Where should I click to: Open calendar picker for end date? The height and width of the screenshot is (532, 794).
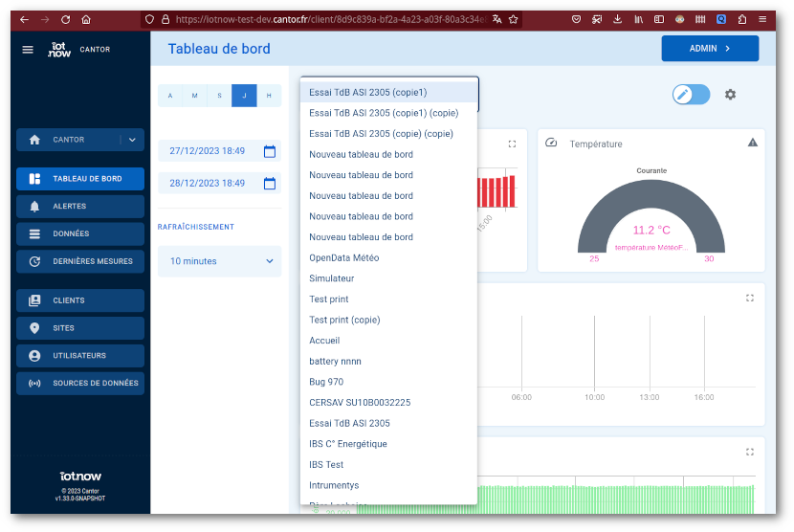point(270,184)
